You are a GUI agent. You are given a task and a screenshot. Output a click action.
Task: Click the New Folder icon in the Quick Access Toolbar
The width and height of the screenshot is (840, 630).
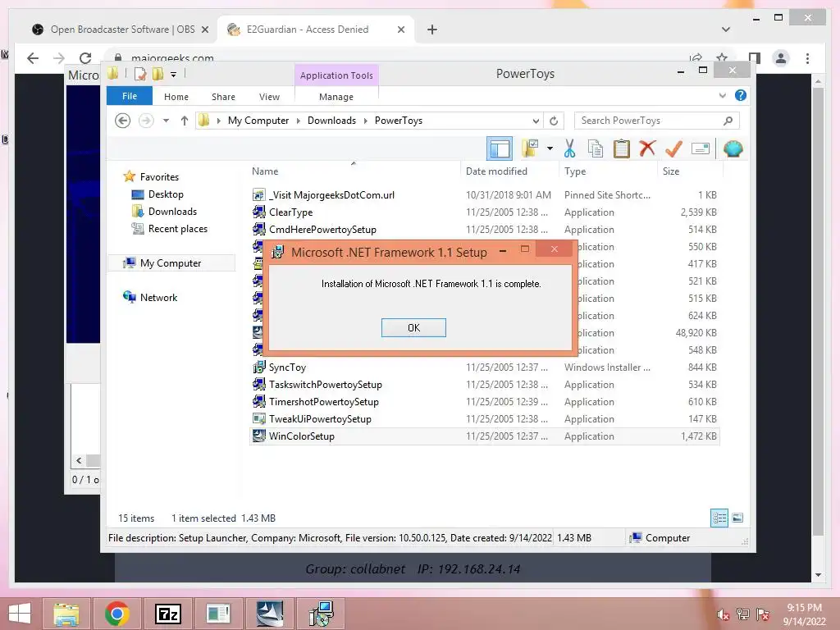(x=157, y=74)
